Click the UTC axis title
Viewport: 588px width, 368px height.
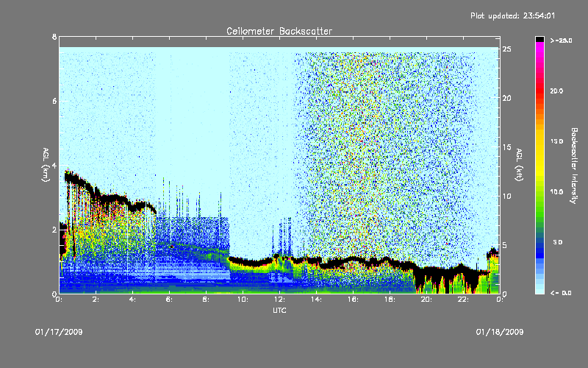[x=279, y=310]
